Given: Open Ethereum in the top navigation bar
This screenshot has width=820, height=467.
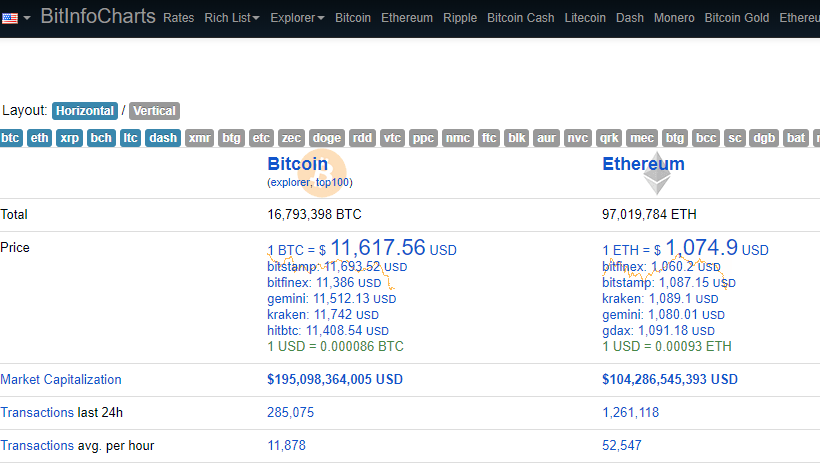Looking at the screenshot, I should 407,18.
